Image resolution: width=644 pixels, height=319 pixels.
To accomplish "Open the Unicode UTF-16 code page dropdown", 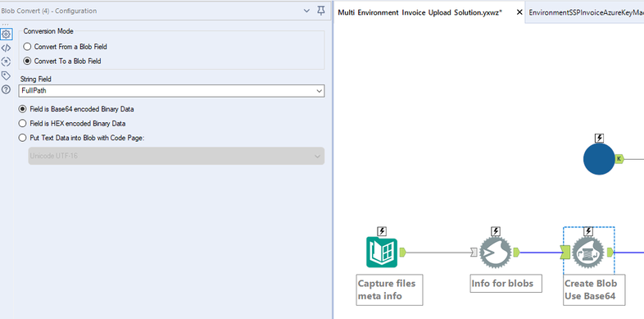I will click(176, 156).
